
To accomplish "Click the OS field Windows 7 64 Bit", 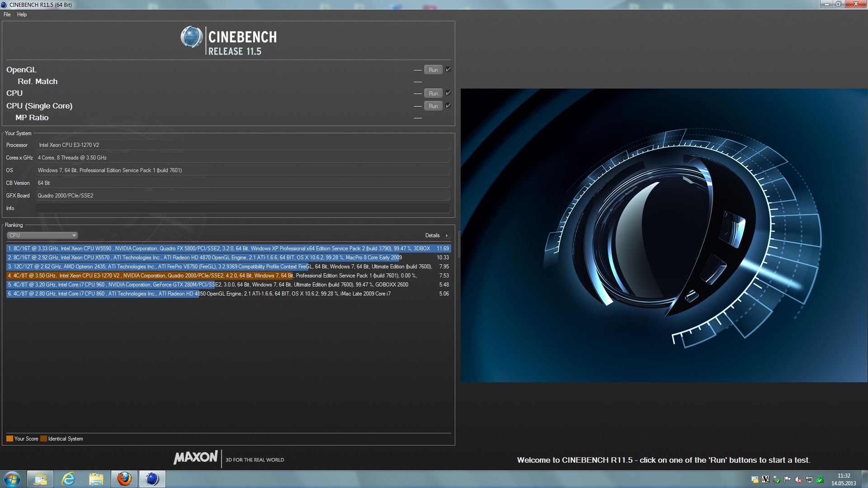I will [243, 170].
